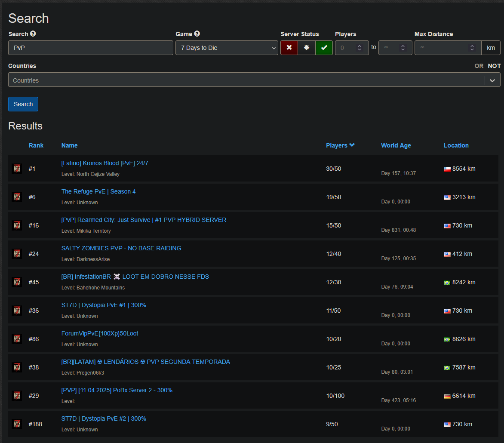Sort results by Rank column

coord(36,145)
